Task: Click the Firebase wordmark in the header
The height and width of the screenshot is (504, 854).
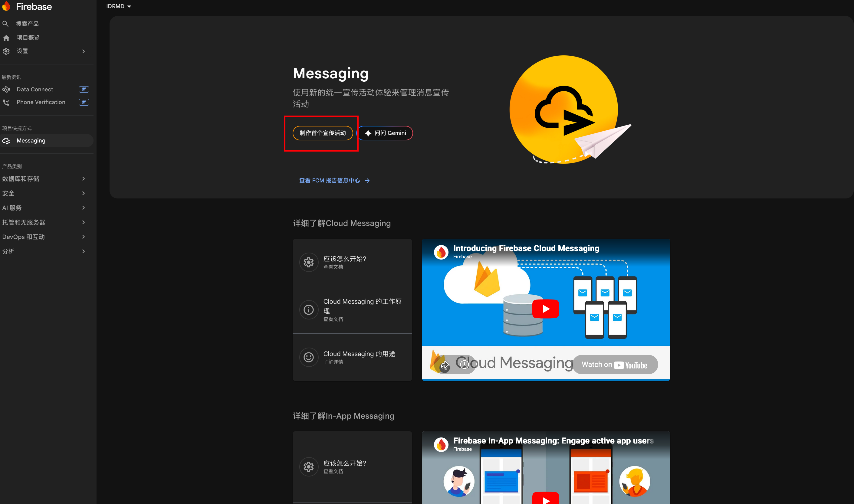Action: 34,6
